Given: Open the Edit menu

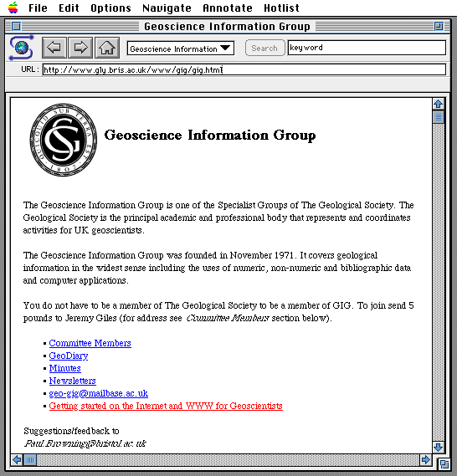Looking at the screenshot, I should pyautogui.click(x=69, y=8).
